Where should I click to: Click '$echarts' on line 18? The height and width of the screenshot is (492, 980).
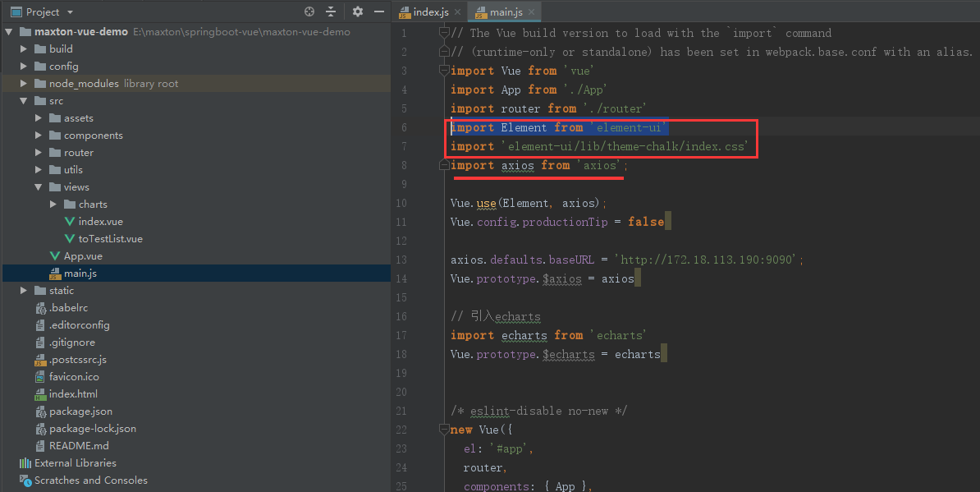click(x=568, y=355)
